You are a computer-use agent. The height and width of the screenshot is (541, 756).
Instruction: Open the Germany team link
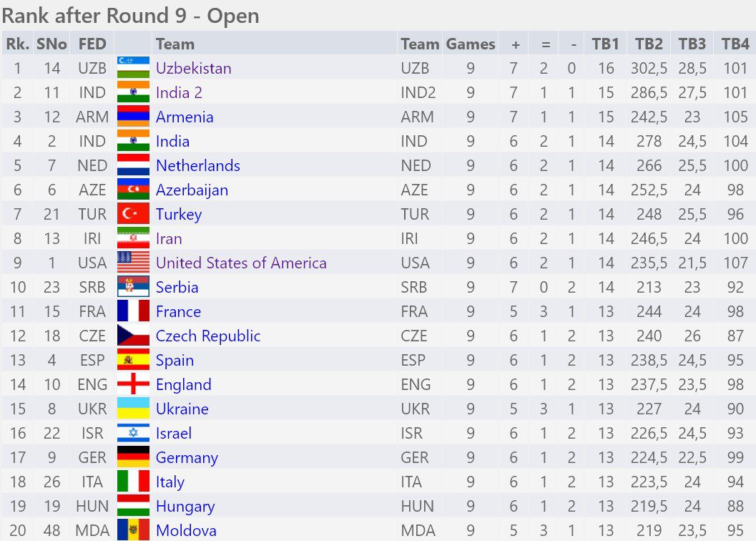pos(187,457)
